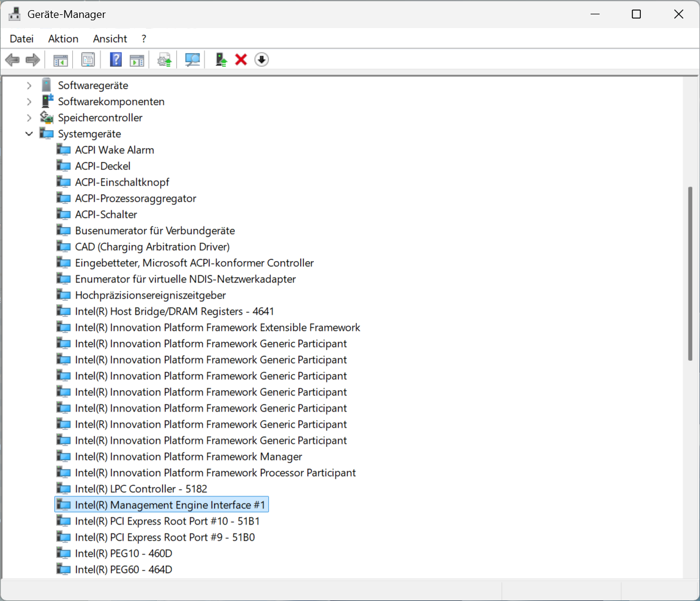The height and width of the screenshot is (601, 700).
Task: Click the Softwarekomponenten category icon
Action: 47,102
